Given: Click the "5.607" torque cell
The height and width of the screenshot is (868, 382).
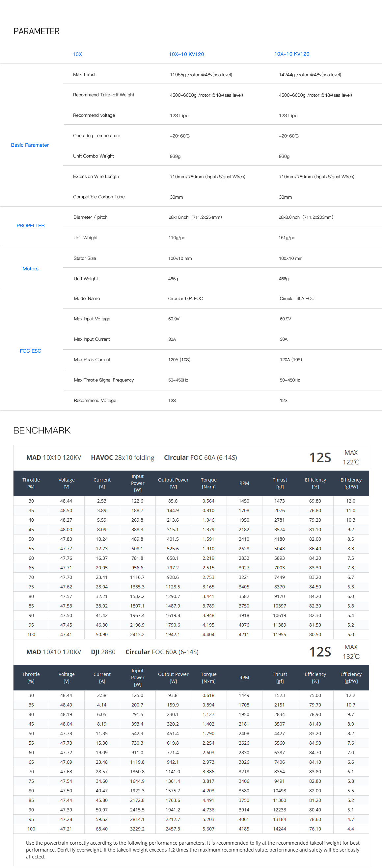Looking at the screenshot, I should coord(208,829).
